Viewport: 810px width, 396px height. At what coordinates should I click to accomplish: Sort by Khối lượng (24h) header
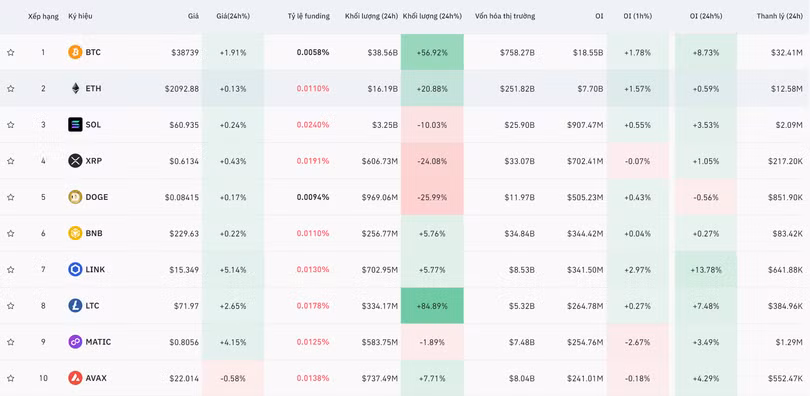371,16
